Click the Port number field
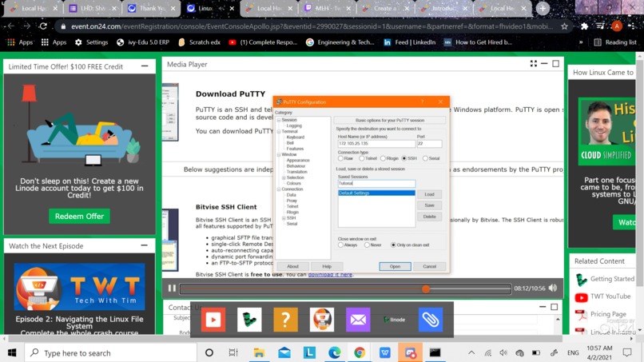This screenshot has width=644, height=362. click(429, 143)
